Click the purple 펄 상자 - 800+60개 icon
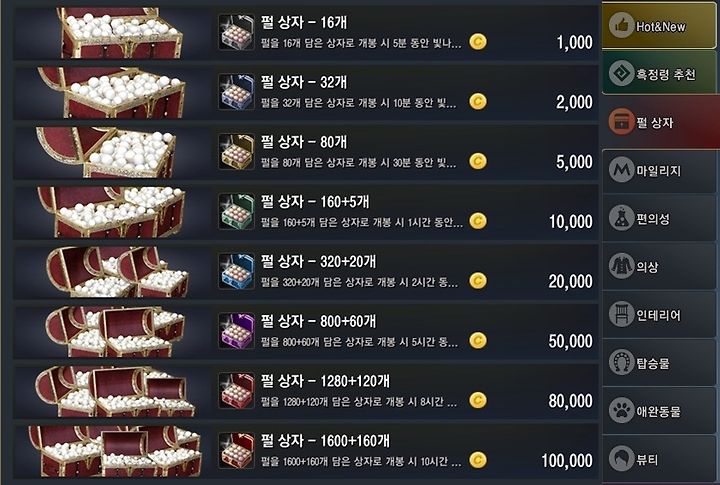The image size is (720, 485). coord(236,331)
